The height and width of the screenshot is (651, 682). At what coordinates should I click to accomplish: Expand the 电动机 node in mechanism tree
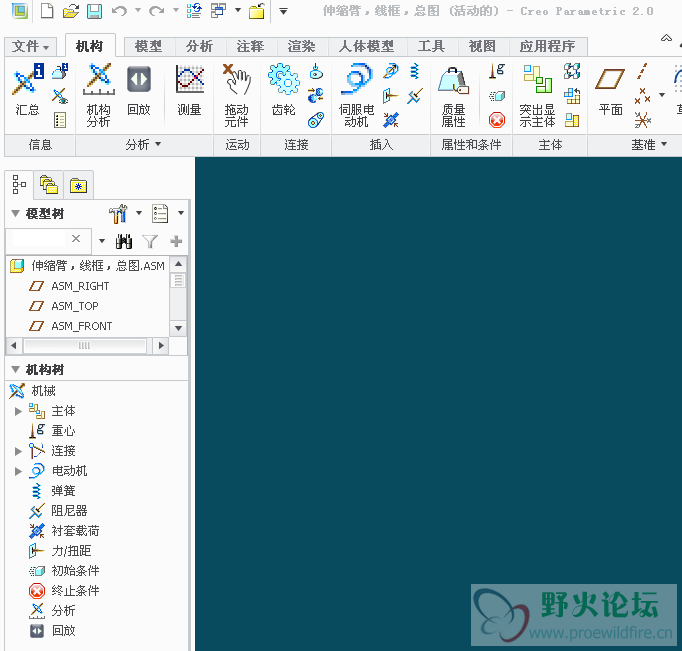coord(18,471)
